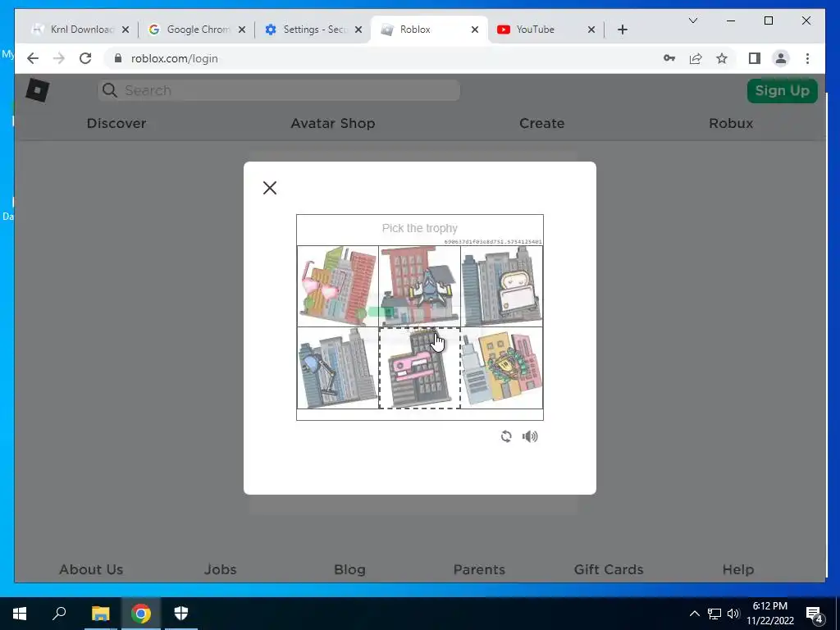Close the captcha dialog with the X
The height and width of the screenshot is (630, 840).
coord(270,188)
